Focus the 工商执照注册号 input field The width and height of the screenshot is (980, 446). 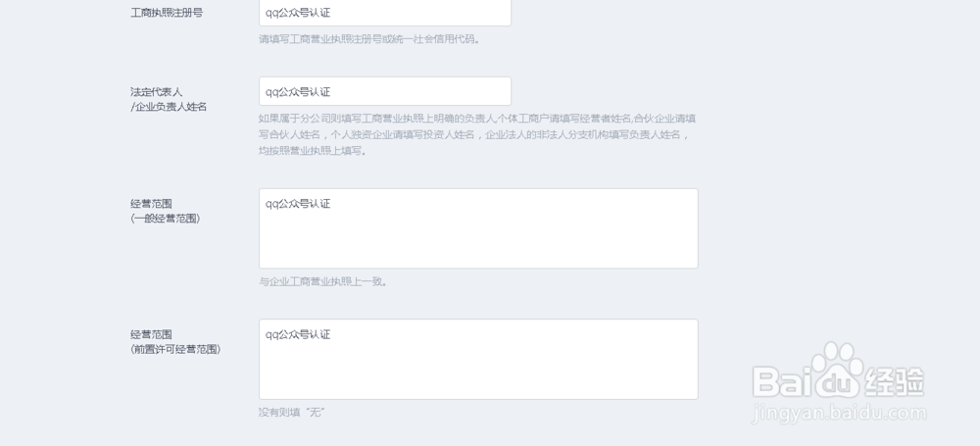click(x=385, y=13)
